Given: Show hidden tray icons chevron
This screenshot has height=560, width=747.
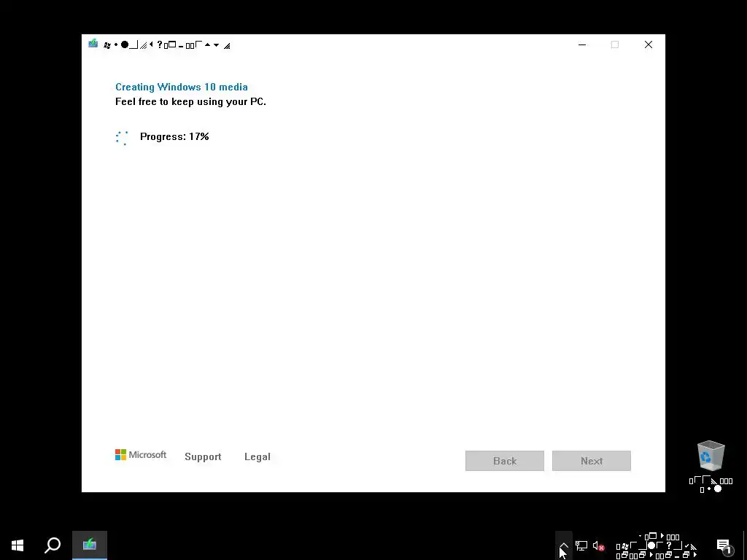Looking at the screenshot, I should click(x=564, y=545).
